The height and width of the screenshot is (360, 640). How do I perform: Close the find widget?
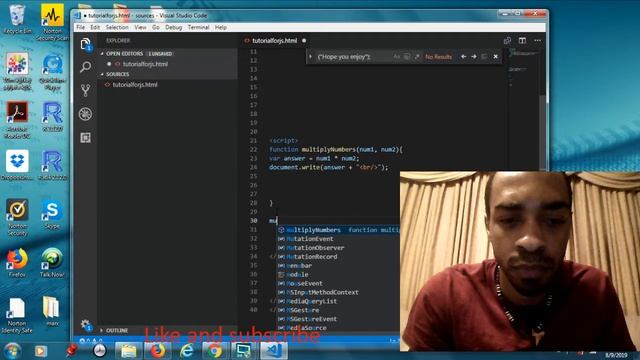coord(496,57)
